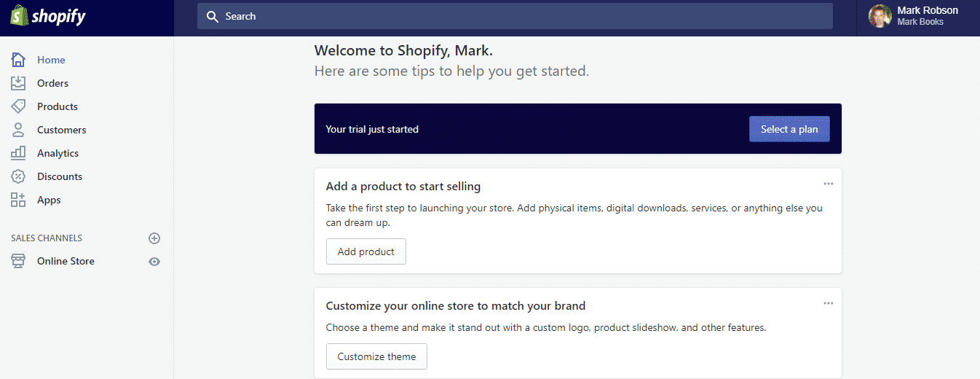Click the Apps grid icon
The width and height of the screenshot is (980, 379).
click(18, 200)
